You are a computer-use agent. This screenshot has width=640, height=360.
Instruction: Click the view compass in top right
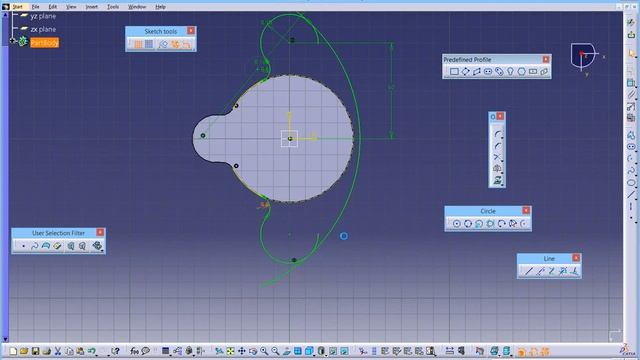click(x=582, y=56)
